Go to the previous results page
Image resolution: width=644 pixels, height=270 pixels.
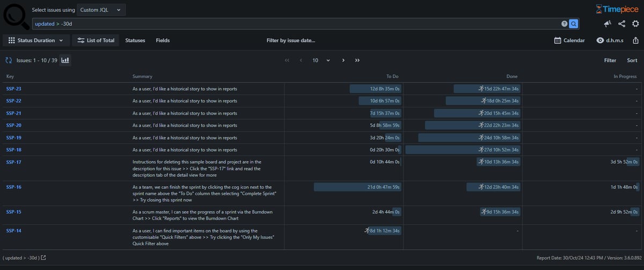tap(301, 61)
